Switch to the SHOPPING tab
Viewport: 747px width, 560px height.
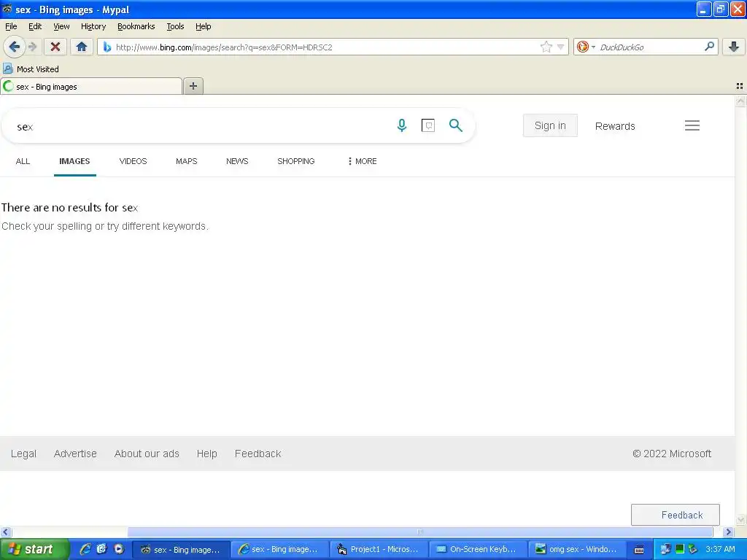[296, 161]
